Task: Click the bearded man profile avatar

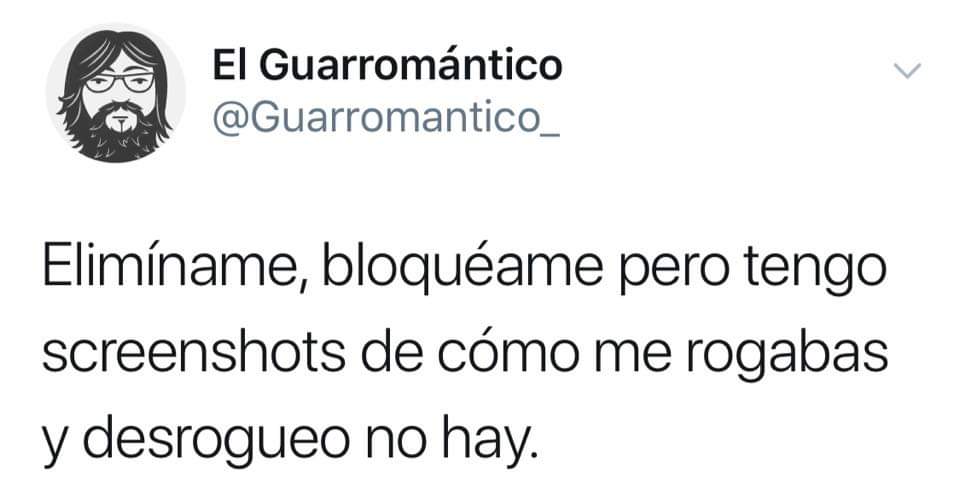Action: point(115,93)
